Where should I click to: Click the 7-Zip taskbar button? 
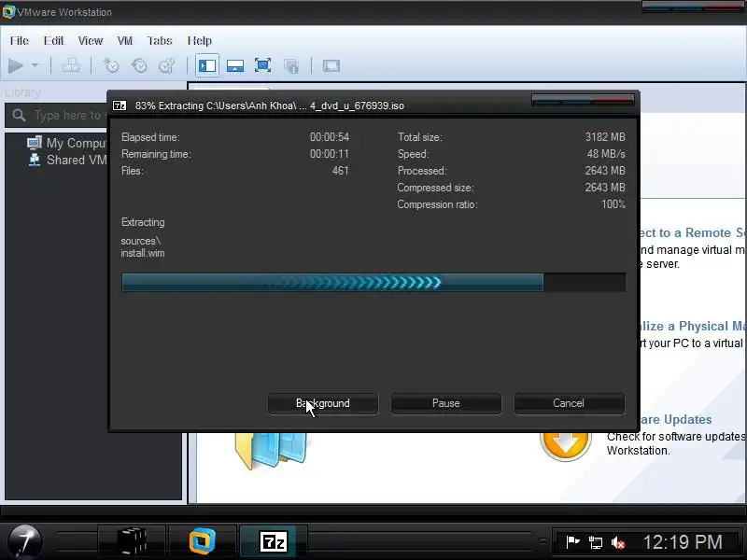click(274, 541)
